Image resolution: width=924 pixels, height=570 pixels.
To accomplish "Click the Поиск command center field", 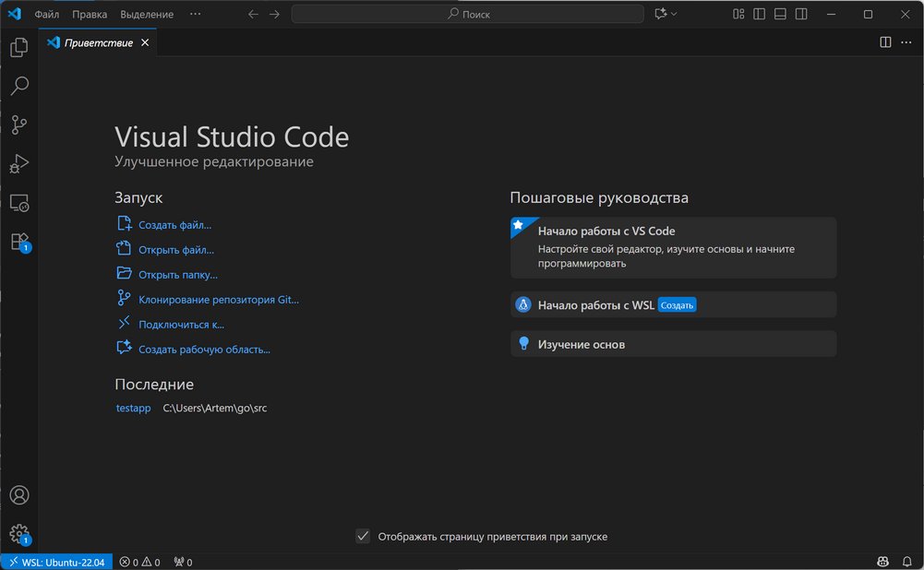I will [468, 14].
